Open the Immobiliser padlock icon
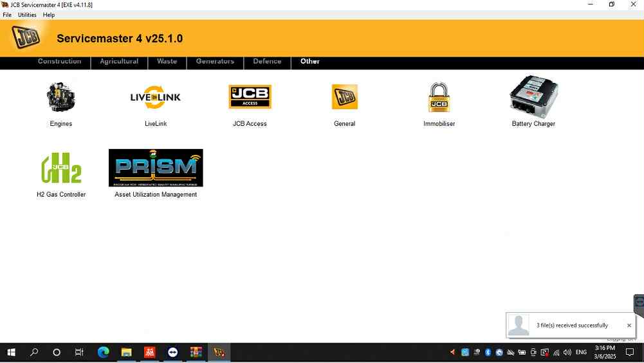The width and height of the screenshot is (644, 363). [x=439, y=97]
